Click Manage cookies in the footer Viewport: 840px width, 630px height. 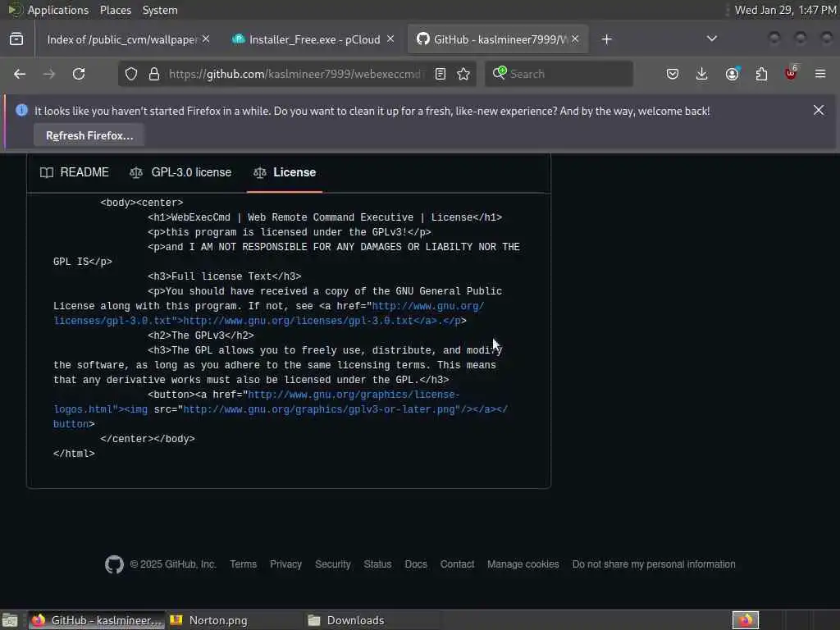pyautogui.click(x=523, y=564)
